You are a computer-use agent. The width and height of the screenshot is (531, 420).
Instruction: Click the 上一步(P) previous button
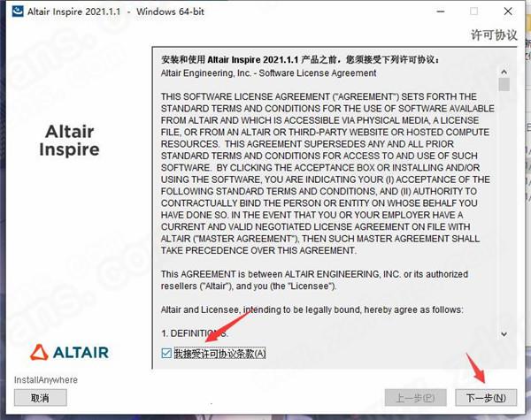click(416, 398)
